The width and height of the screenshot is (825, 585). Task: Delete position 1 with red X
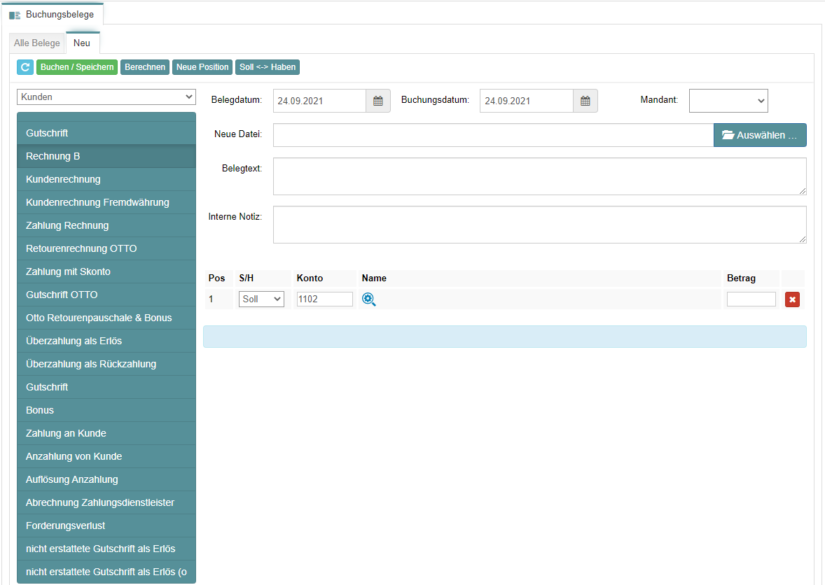tap(792, 299)
